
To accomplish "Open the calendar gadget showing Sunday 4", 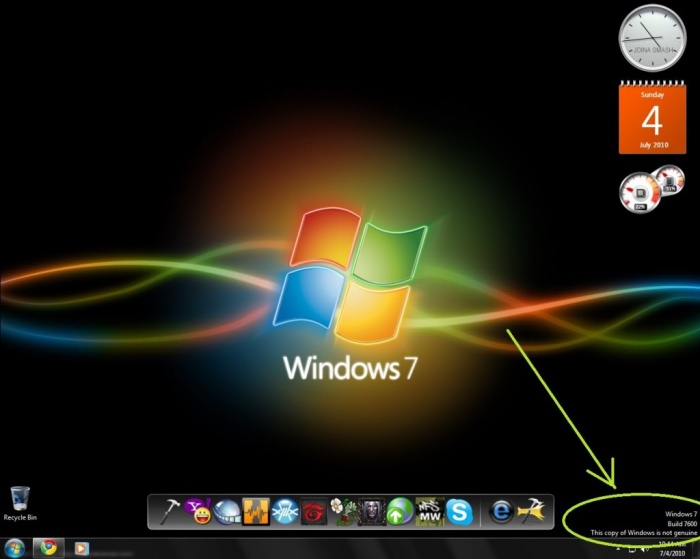I will (652, 117).
